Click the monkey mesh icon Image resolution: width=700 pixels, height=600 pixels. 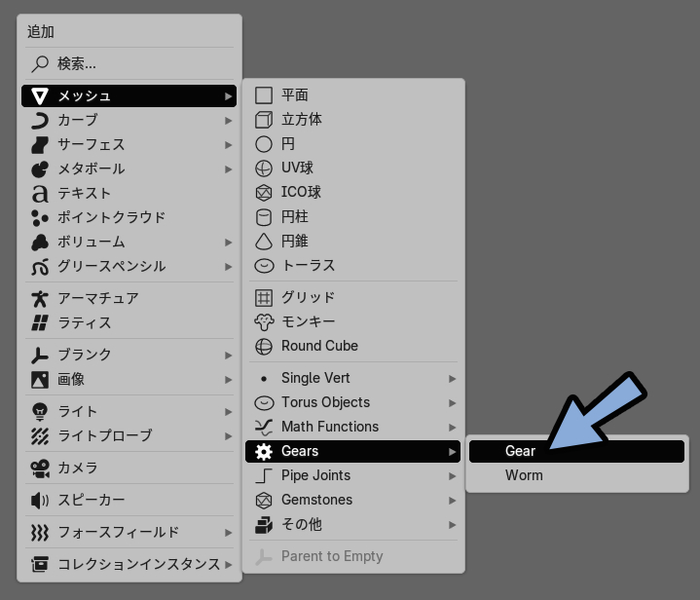point(264,322)
